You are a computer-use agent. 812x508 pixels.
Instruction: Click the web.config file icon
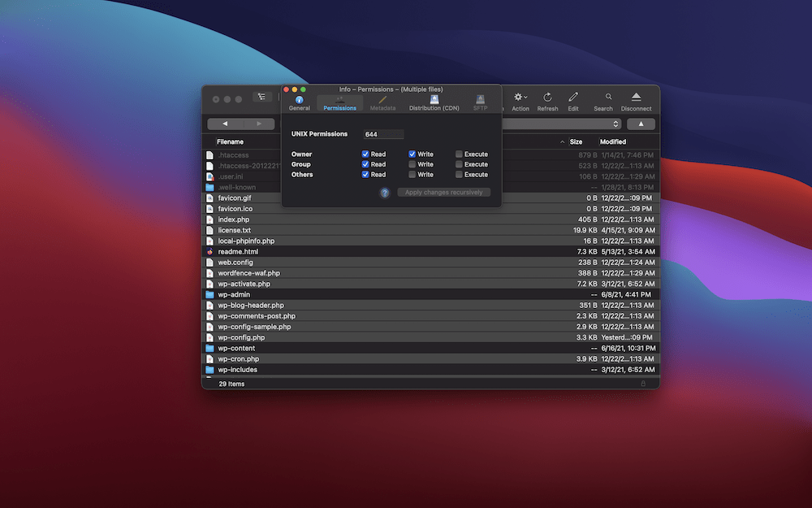coord(209,263)
